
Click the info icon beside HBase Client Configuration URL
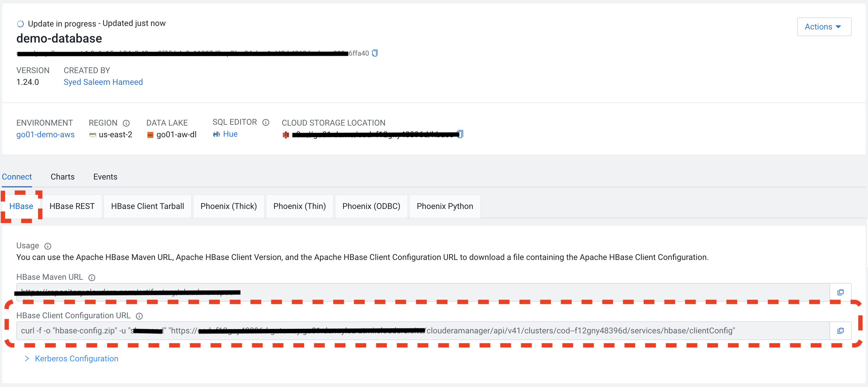(139, 316)
